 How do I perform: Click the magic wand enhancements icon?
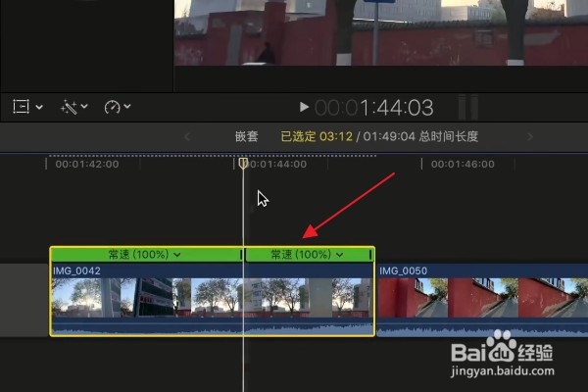coord(69,107)
